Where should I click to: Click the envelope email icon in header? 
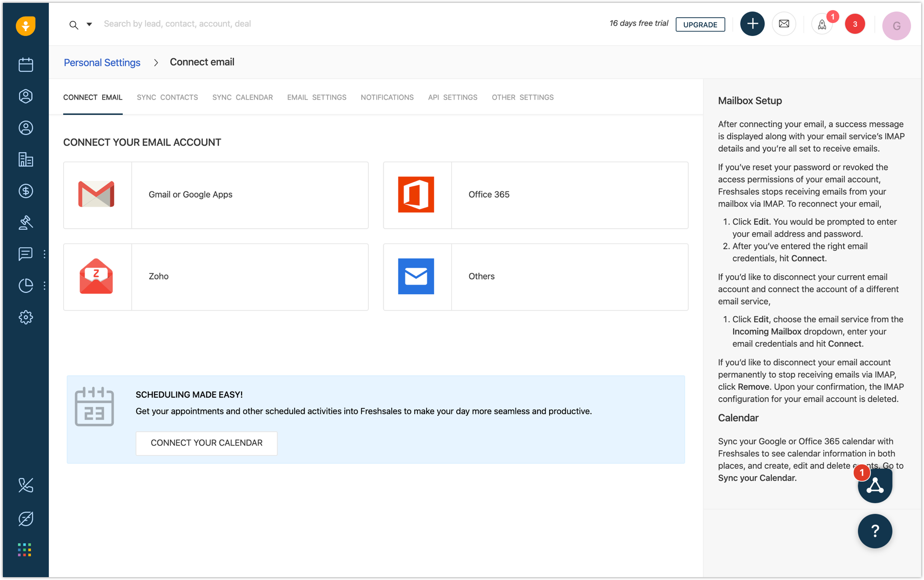coord(784,24)
